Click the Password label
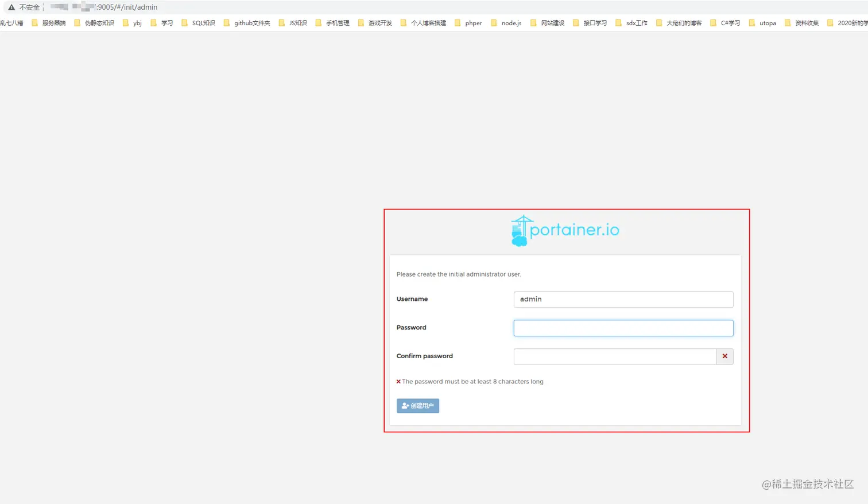The image size is (868, 504). click(412, 328)
